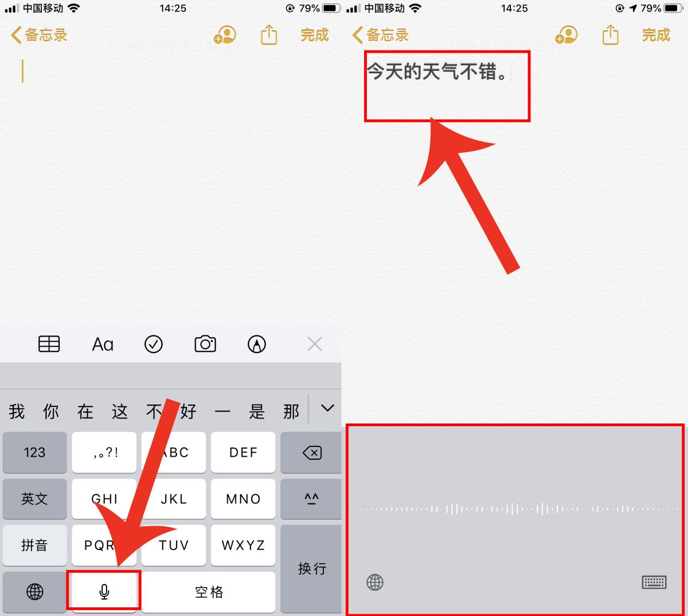The image size is (688, 616).
Task: Insert a checklist in the note
Action: point(153,344)
